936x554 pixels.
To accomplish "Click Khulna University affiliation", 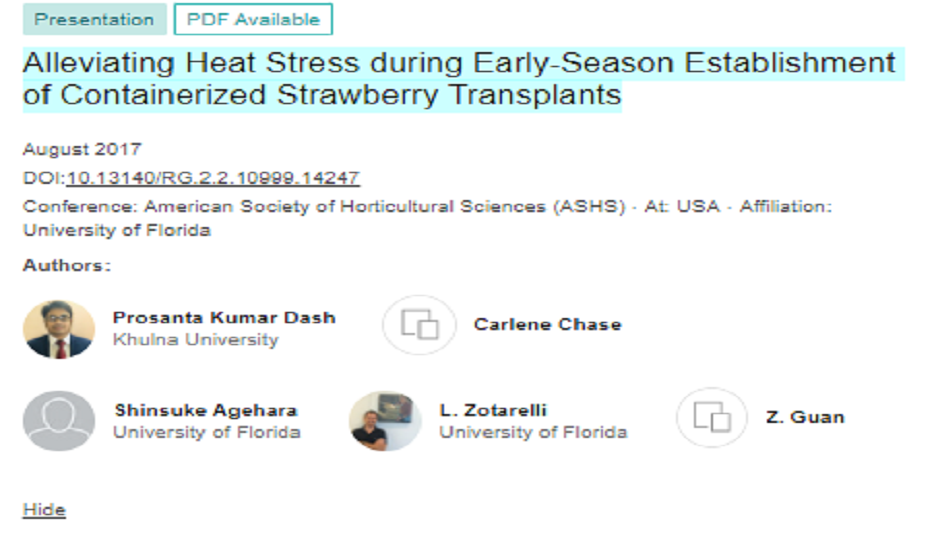I will [195, 340].
